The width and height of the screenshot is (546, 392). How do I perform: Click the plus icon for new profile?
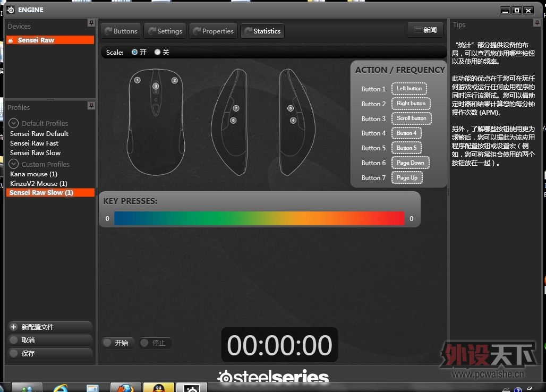[14, 327]
